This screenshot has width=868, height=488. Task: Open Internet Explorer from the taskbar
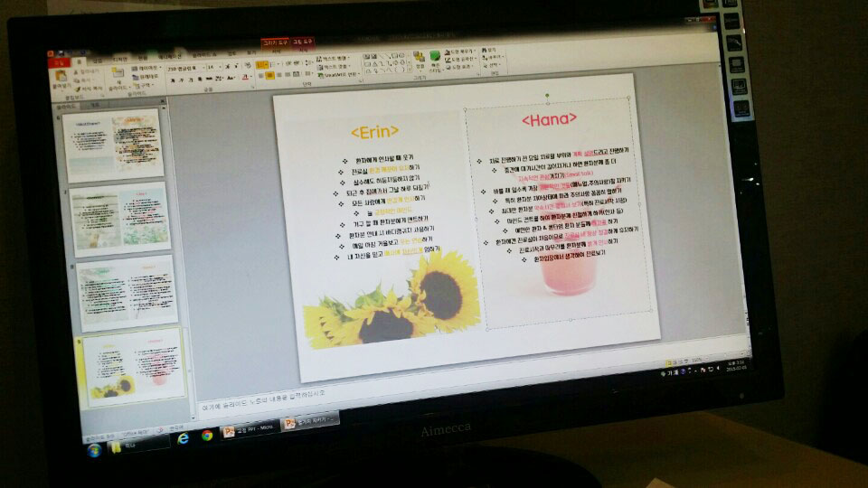184,437
